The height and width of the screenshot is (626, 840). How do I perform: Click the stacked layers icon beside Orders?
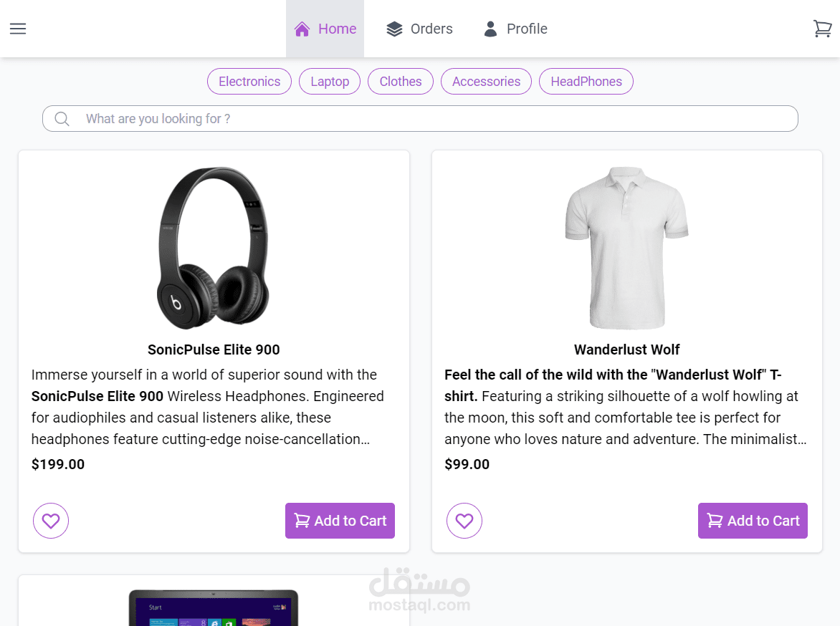(x=393, y=29)
